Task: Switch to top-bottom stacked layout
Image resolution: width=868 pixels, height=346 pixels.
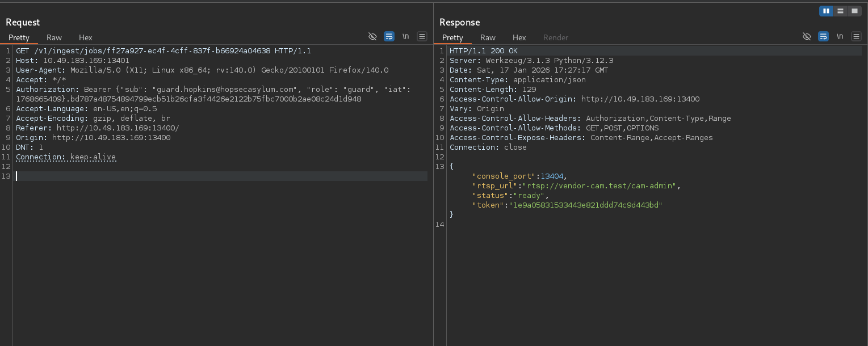Action: (840, 11)
